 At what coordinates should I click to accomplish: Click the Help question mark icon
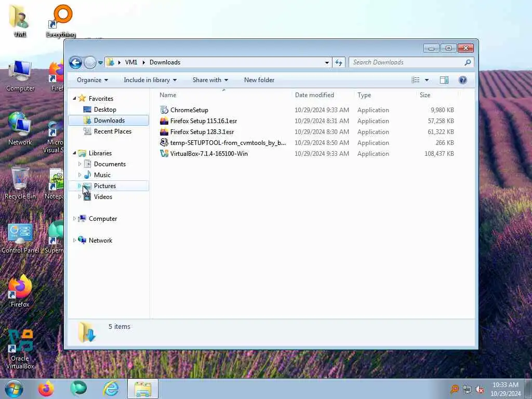(x=463, y=80)
